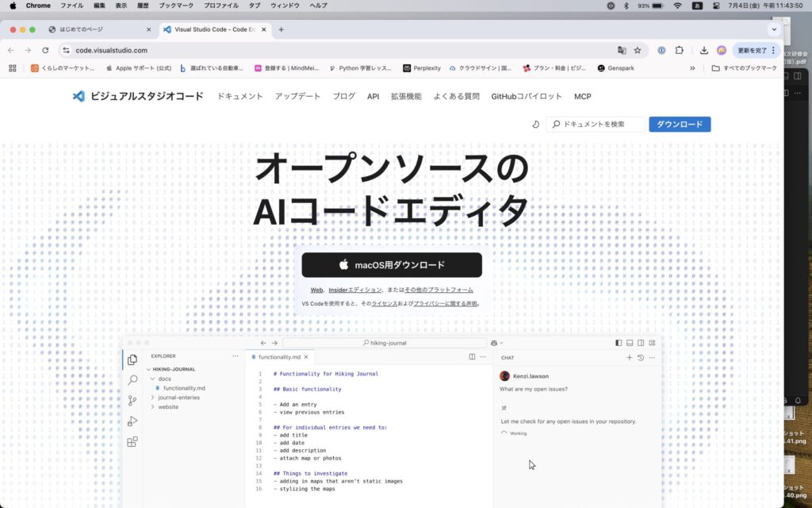812x508 pixels.
Task: Close the functionality.md editor tab
Action: 306,357
